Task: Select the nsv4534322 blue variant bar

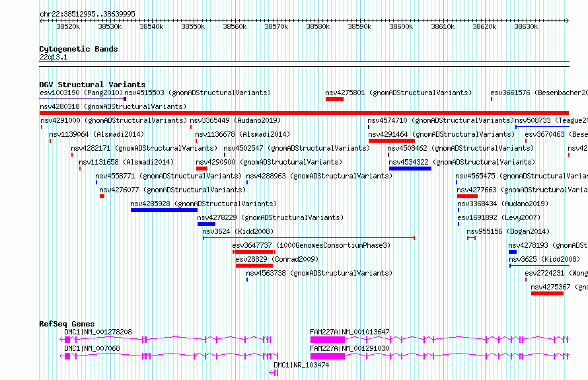Action: click(410, 169)
